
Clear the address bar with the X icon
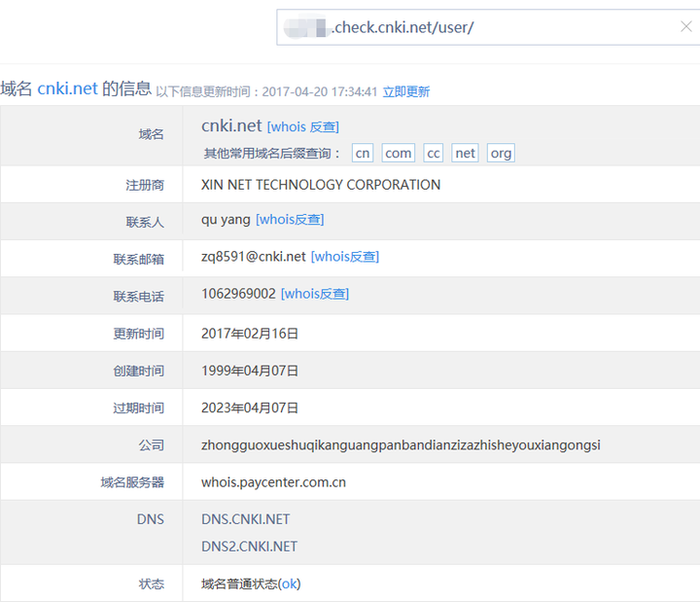pyautogui.click(x=685, y=27)
